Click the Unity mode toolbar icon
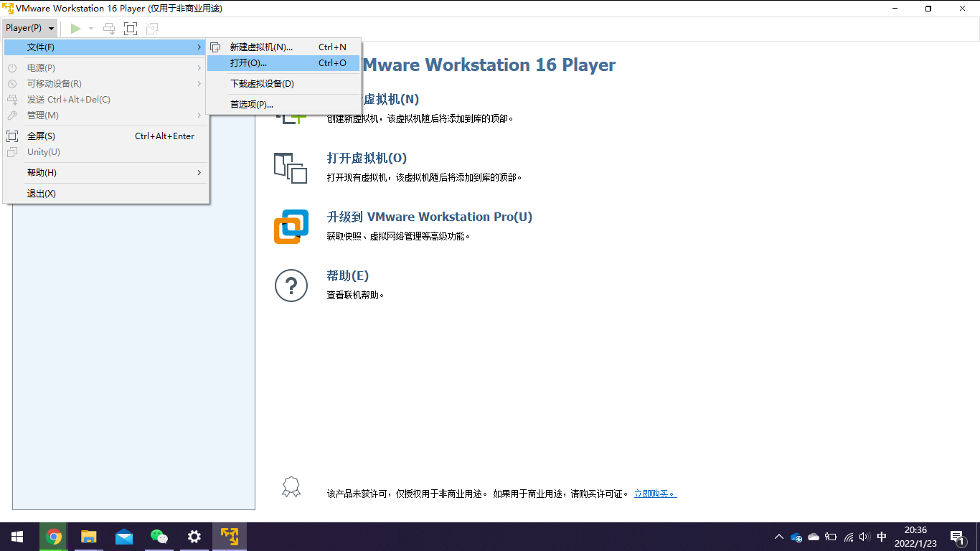 point(151,29)
